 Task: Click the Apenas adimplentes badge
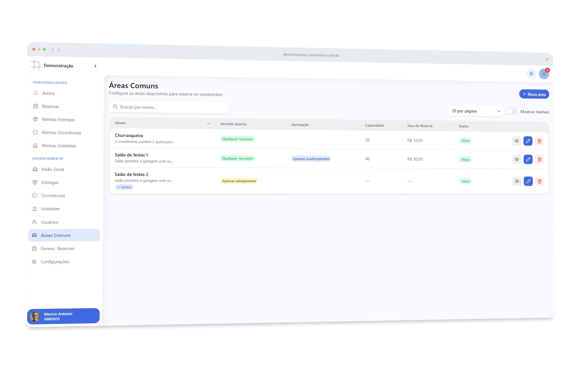click(239, 181)
